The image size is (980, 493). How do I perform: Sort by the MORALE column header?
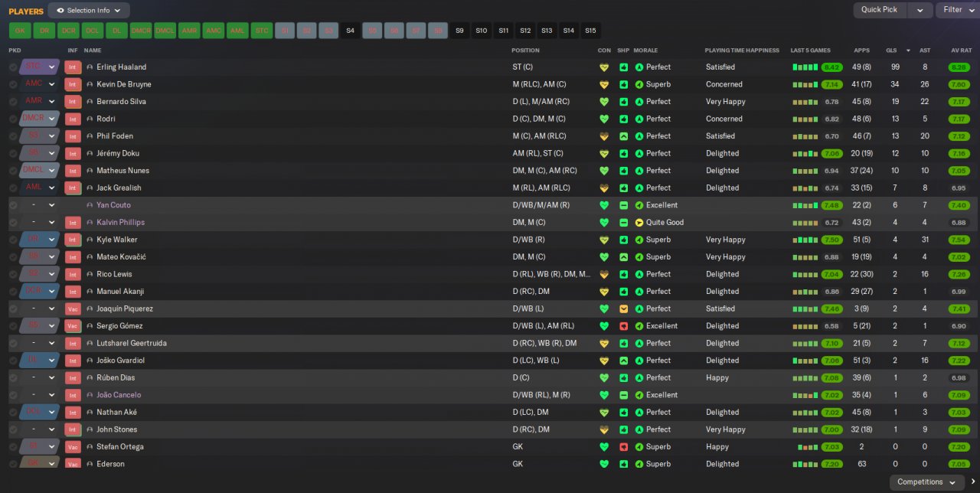[x=646, y=51]
